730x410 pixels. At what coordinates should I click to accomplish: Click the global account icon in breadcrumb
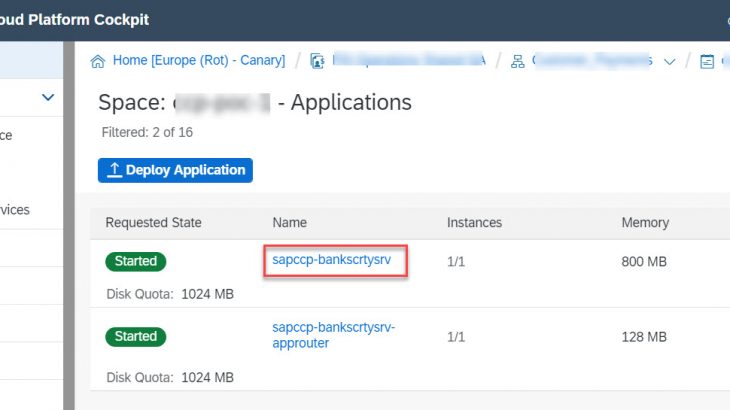[317, 61]
